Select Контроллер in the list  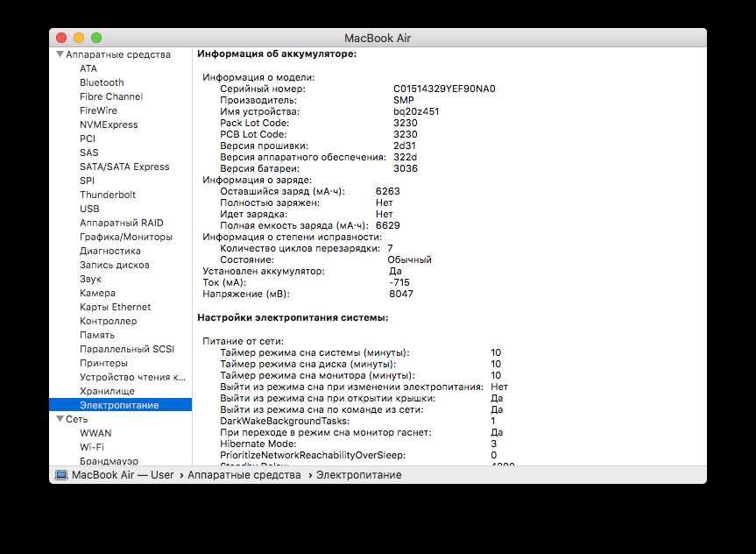point(108,321)
